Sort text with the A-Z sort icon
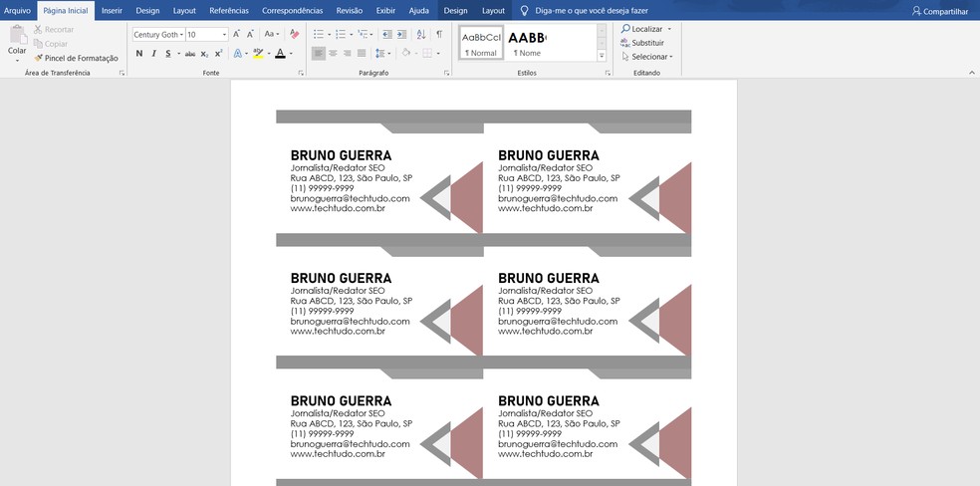 click(420, 34)
